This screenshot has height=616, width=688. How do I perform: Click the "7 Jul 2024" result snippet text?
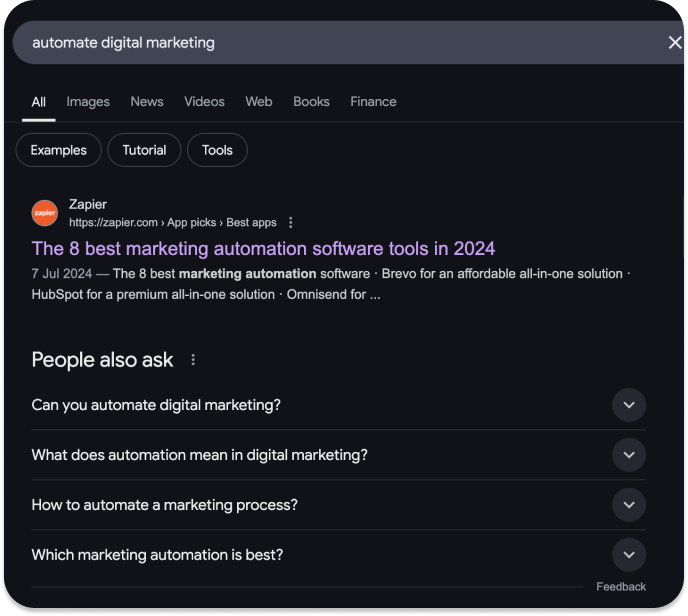(x=331, y=284)
